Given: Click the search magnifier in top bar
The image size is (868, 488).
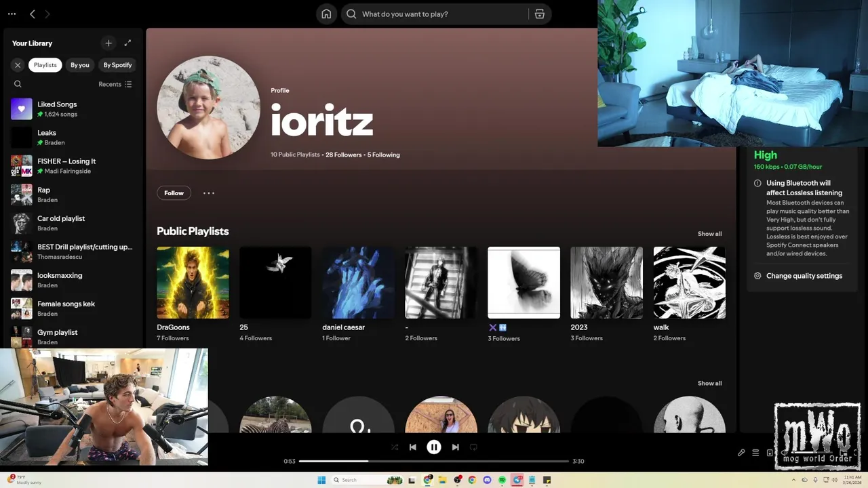Looking at the screenshot, I should coord(351,14).
